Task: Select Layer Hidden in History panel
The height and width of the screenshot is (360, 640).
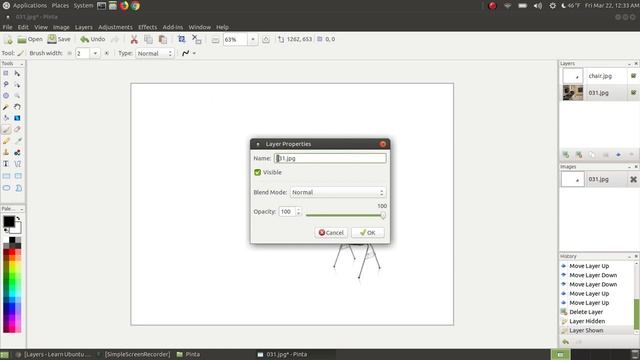Action: coord(587,321)
